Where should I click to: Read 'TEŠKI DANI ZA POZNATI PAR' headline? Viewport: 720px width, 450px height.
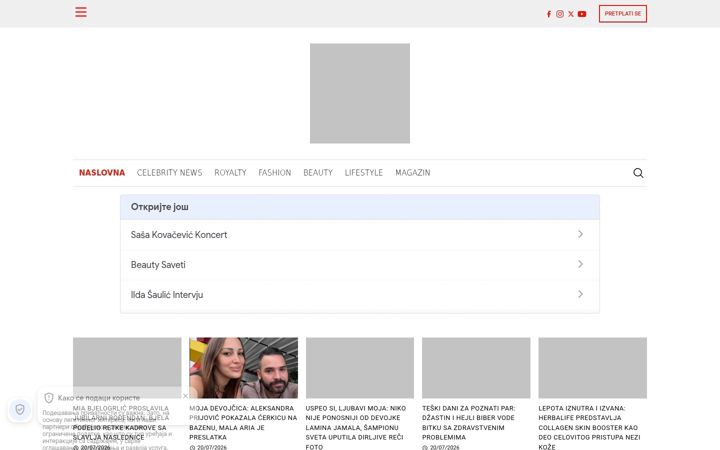469,422
